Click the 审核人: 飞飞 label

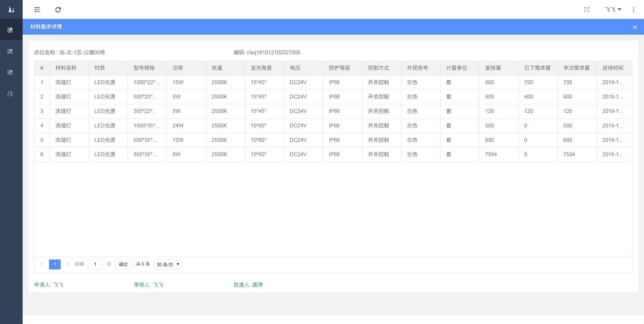148,285
